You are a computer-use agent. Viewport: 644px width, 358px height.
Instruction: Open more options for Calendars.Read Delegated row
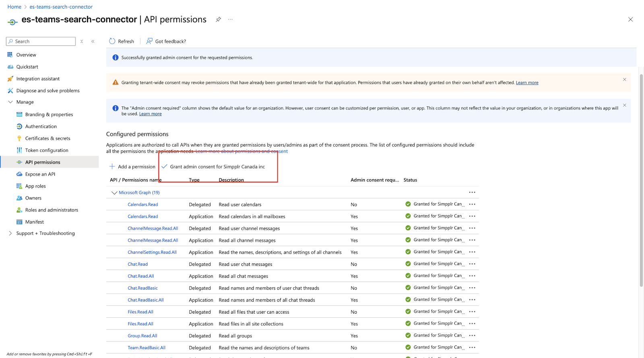pyautogui.click(x=472, y=204)
